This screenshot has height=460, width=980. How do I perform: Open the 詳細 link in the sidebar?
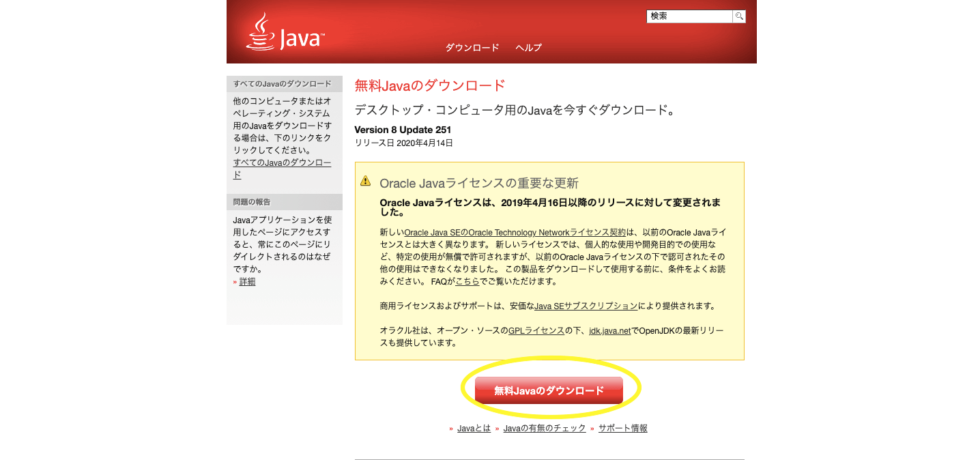point(247,282)
